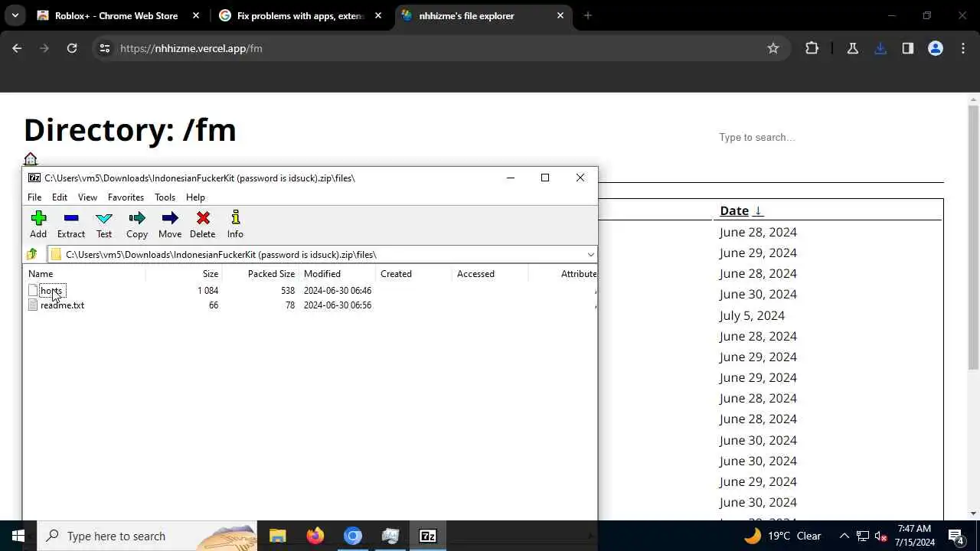This screenshot has height=551, width=980.
Task: Open the File menu in 7-Zip
Action: point(34,197)
